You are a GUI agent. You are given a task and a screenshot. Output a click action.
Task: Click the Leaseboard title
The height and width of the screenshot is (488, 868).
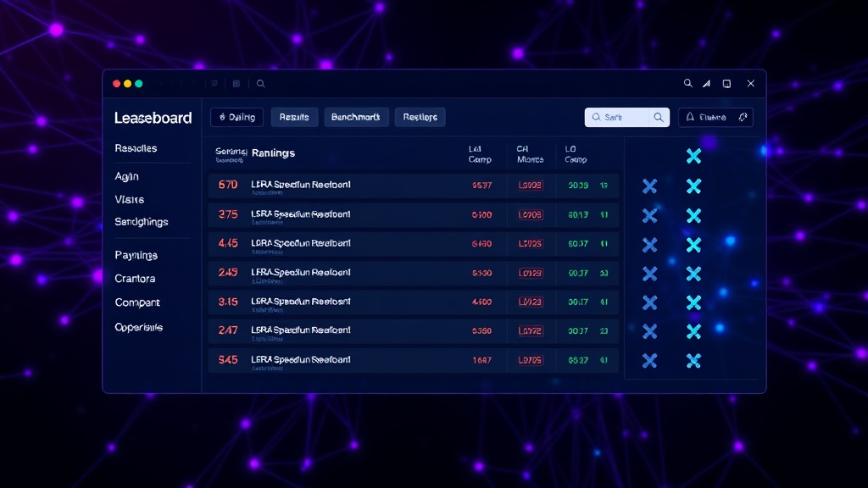(153, 118)
